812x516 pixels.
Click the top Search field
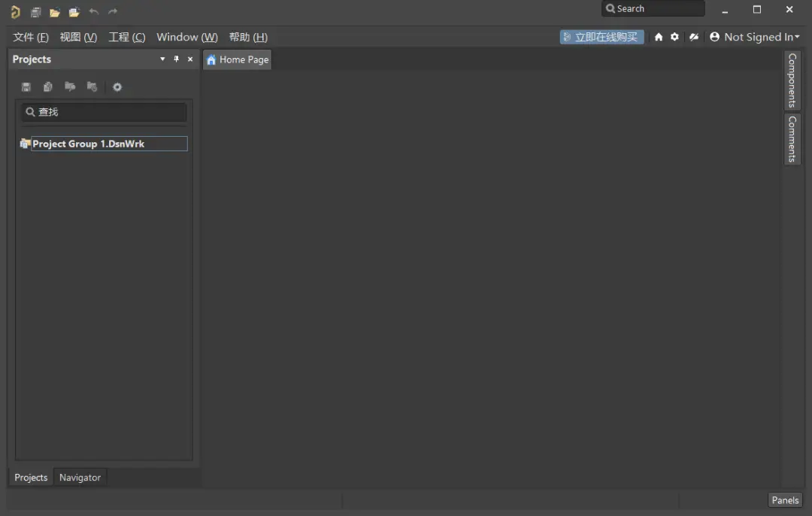click(x=653, y=9)
